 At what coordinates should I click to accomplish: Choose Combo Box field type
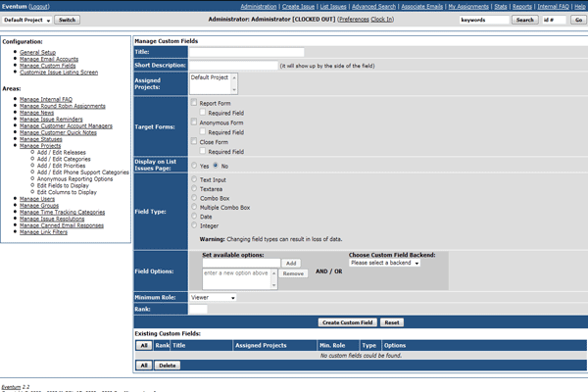(x=194, y=198)
